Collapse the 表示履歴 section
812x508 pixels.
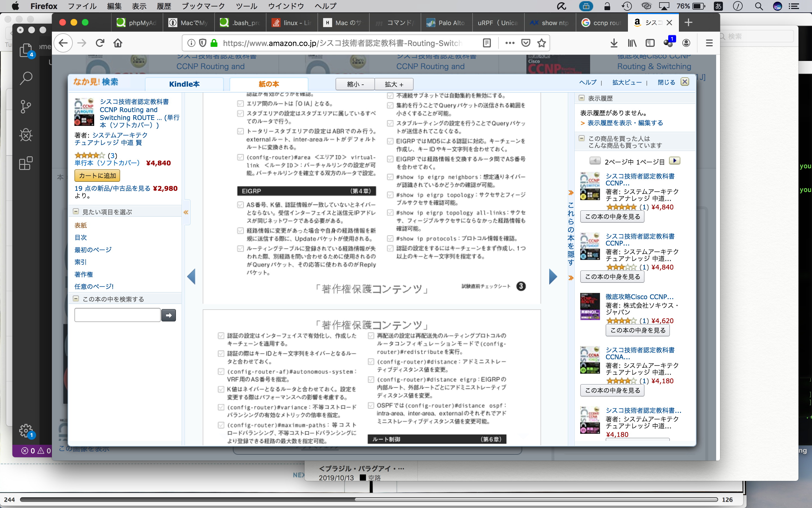(x=581, y=98)
